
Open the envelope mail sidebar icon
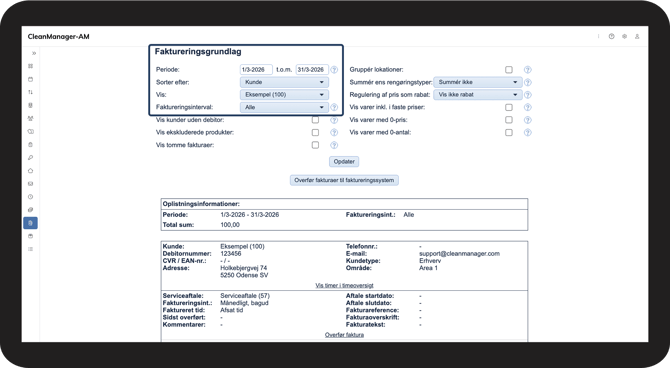point(30,184)
